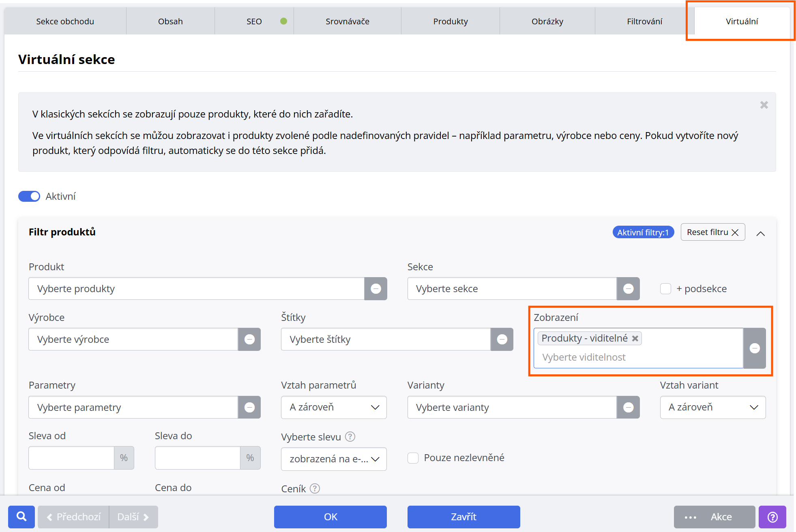Check the '+ podsekce' checkbox

(x=665, y=288)
